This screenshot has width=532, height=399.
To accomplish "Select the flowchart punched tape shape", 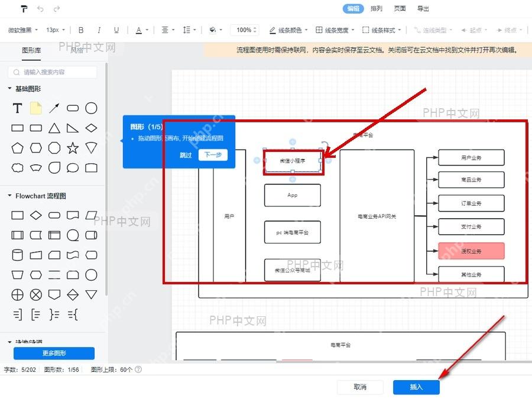I will point(73,255).
